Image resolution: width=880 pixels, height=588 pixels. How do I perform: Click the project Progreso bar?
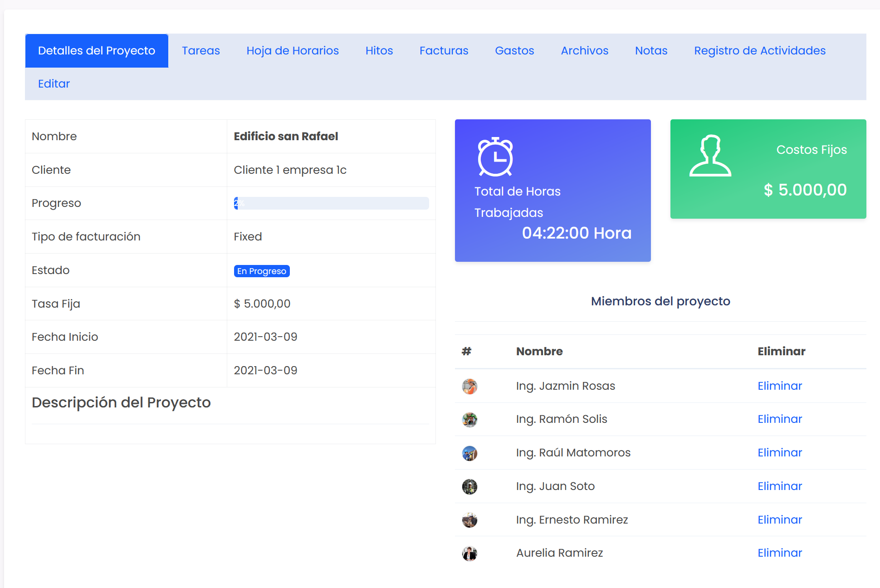click(x=331, y=203)
